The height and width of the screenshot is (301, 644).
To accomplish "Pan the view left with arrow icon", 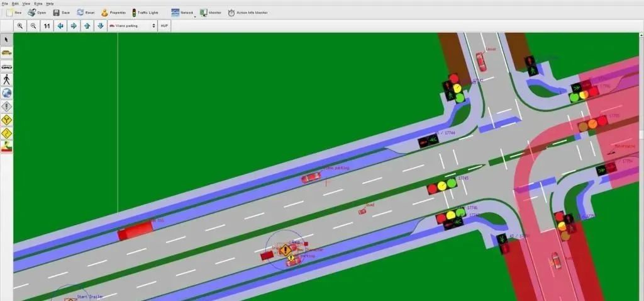I will [x=60, y=26].
